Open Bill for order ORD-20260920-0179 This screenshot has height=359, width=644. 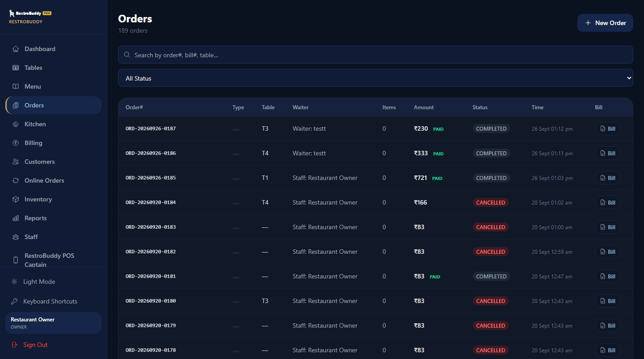[607, 325]
